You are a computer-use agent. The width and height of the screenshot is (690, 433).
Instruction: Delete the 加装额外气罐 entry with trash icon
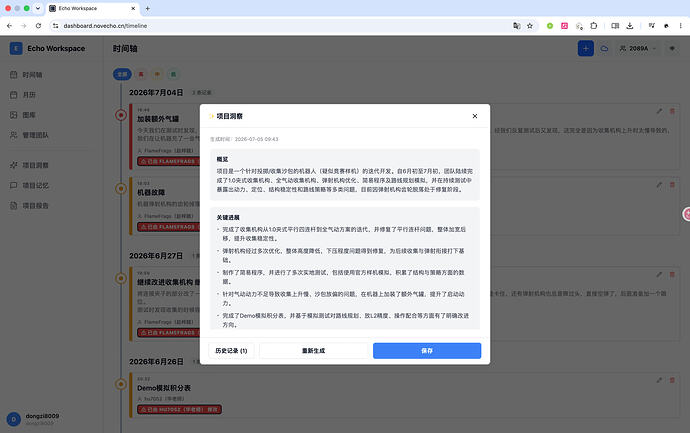[672, 111]
